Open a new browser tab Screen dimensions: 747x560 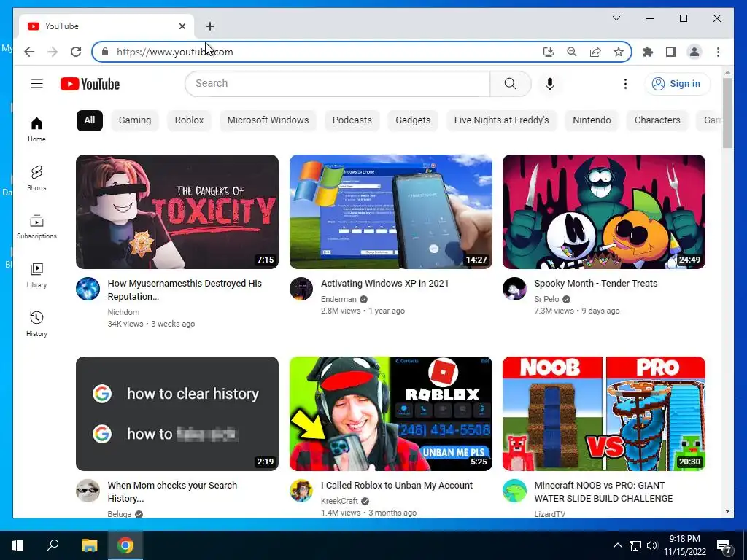tap(210, 26)
